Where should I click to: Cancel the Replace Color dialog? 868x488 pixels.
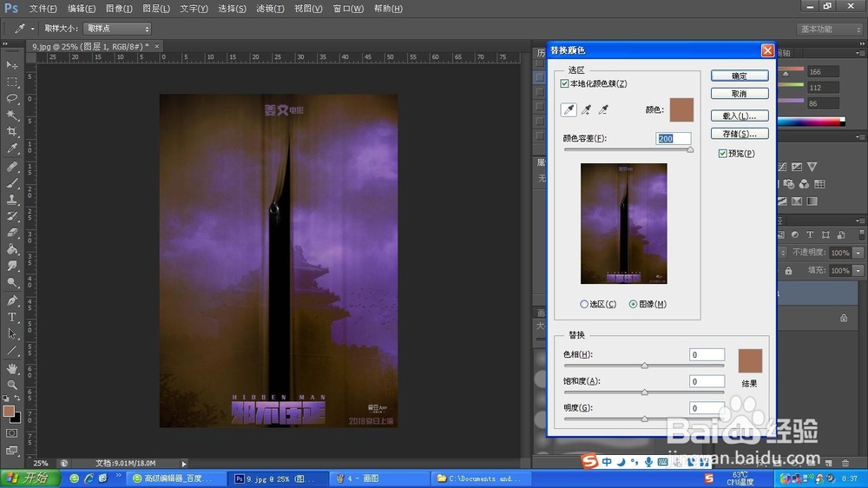pyautogui.click(x=740, y=94)
